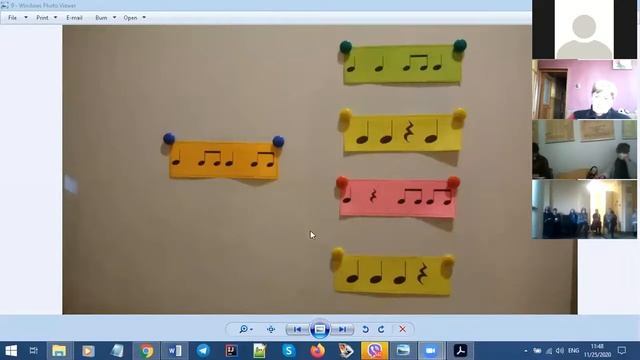Viewport: 640px width, 360px height.
Task: Open the Print menu
Action: click(x=42, y=18)
